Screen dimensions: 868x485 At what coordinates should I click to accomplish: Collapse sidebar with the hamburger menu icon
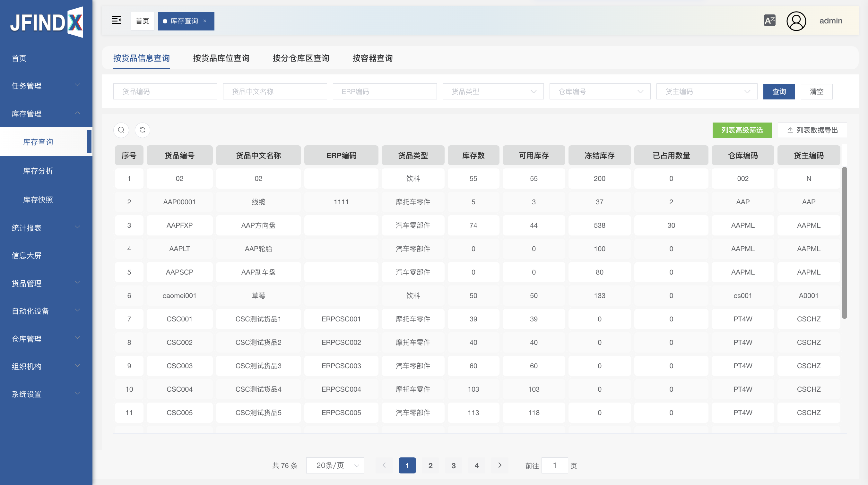click(x=116, y=21)
